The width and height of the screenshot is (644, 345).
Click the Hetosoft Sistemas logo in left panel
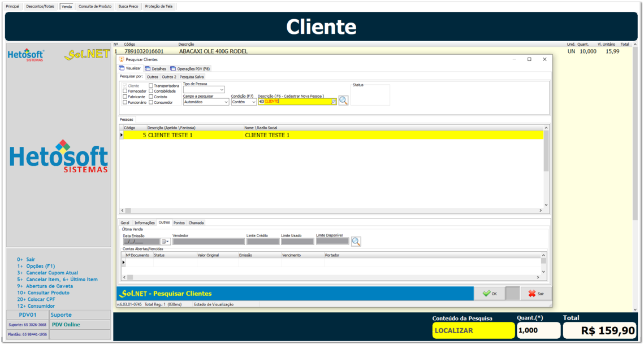click(x=58, y=157)
